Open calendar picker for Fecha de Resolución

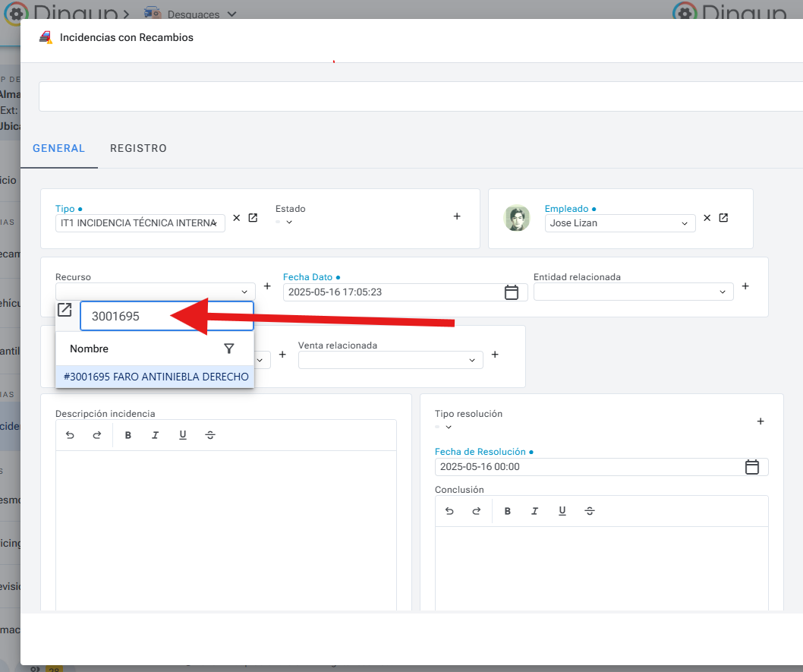(x=751, y=467)
